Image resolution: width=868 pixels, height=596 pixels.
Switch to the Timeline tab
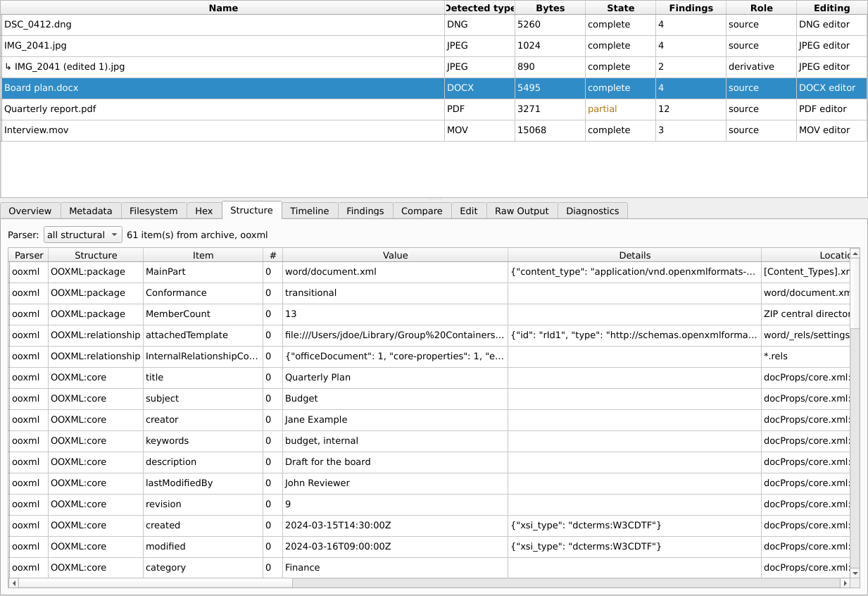tap(310, 211)
